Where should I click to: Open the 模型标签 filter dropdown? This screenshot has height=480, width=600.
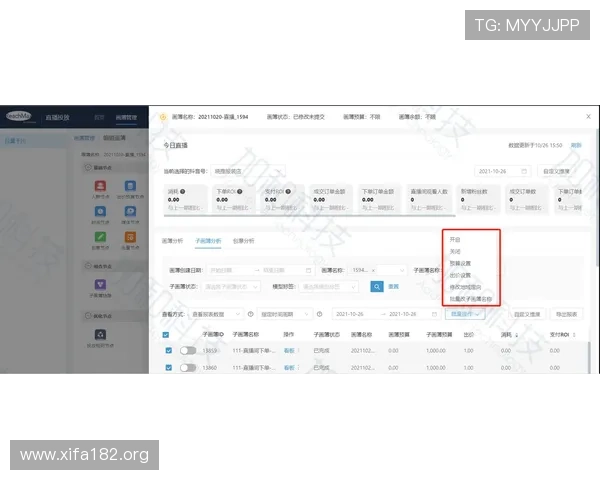point(329,287)
